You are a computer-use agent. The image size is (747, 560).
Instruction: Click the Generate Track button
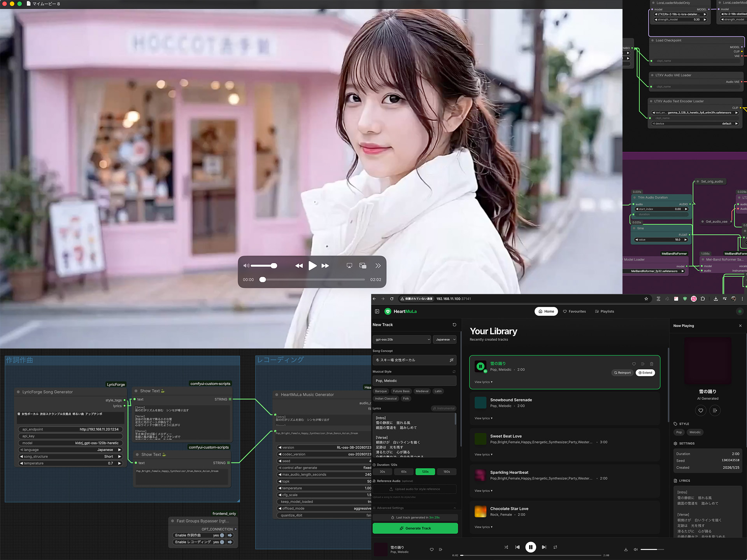(x=415, y=528)
